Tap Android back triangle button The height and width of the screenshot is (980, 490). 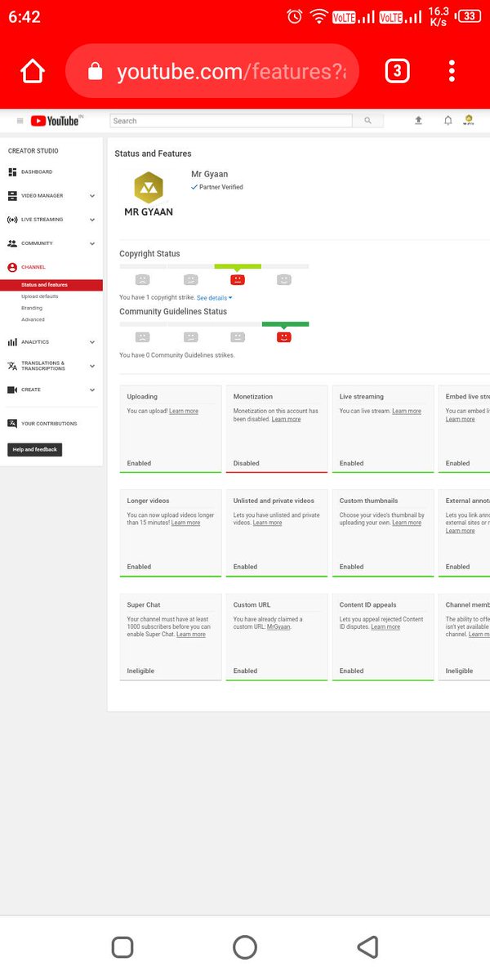(367, 947)
